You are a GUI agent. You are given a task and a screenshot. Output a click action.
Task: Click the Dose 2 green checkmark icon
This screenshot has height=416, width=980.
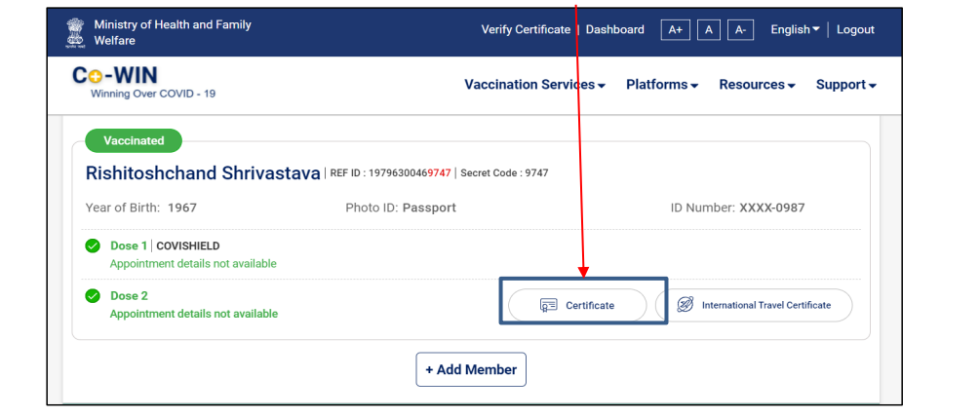click(93, 295)
